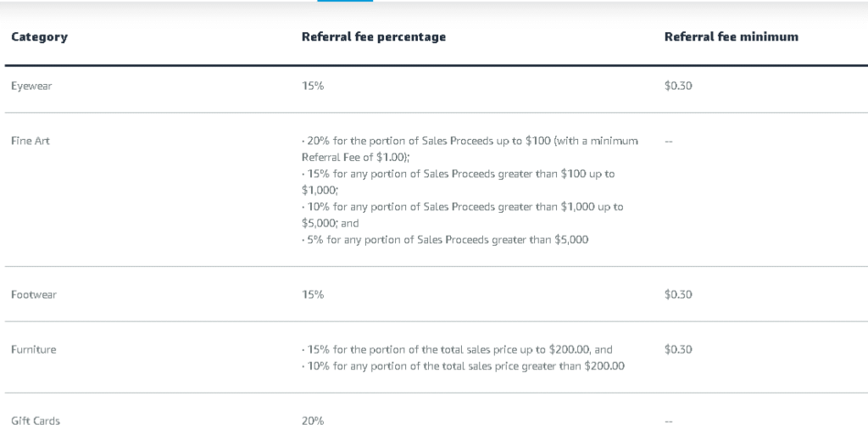Click the Furniture 15% up to $200.00 line
This screenshot has height=446, width=868.
point(456,349)
